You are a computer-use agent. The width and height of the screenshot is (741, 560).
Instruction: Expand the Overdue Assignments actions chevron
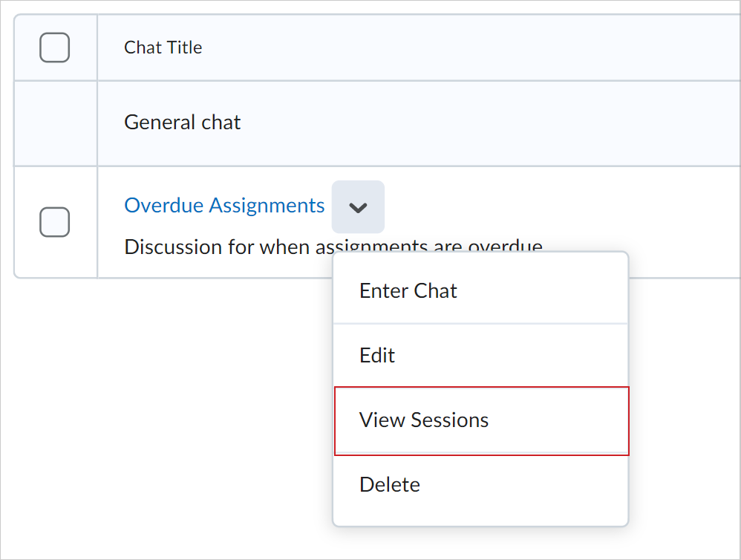(x=358, y=207)
